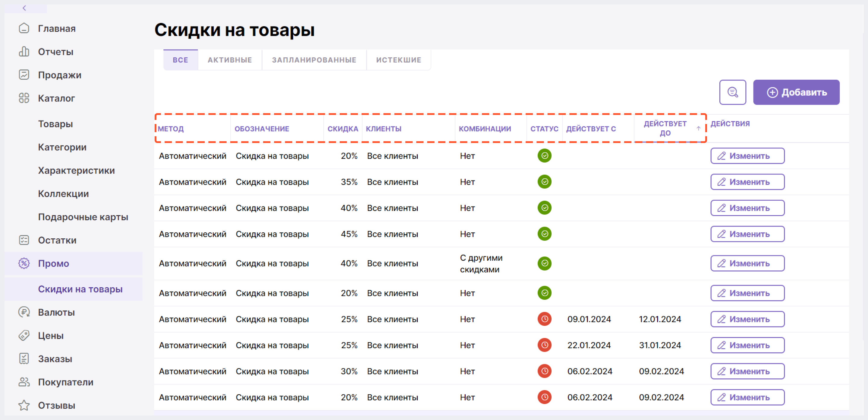Image resolution: width=868 pixels, height=420 pixels.
Task: Open Главная home icon in sidebar
Action: (24, 28)
